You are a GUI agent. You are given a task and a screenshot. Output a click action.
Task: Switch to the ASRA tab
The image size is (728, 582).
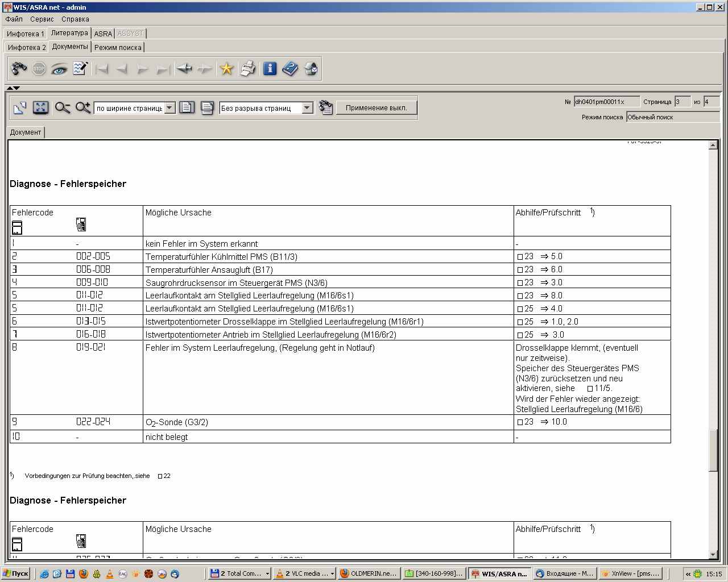[x=103, y=34]
